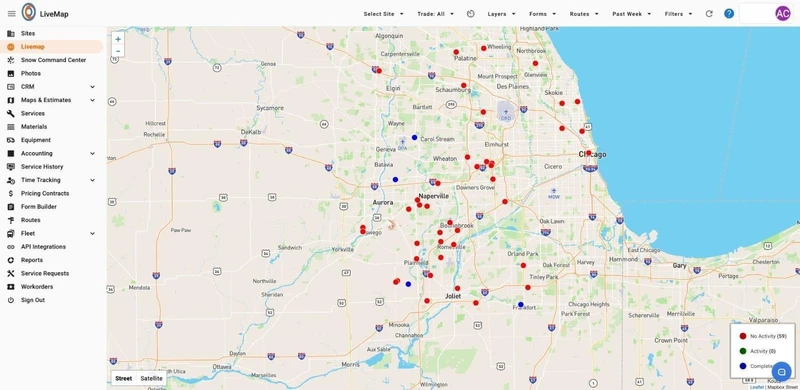This screenshot has height=390, width=800.
Task: Switch map to Satellite view
Action: point(152,378)
